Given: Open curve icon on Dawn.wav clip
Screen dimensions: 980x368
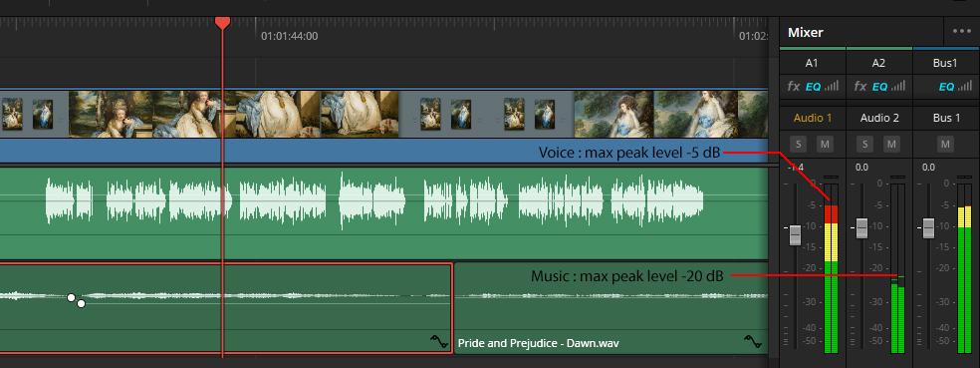Looking at the screenshot, I should (x=753, y=342).
